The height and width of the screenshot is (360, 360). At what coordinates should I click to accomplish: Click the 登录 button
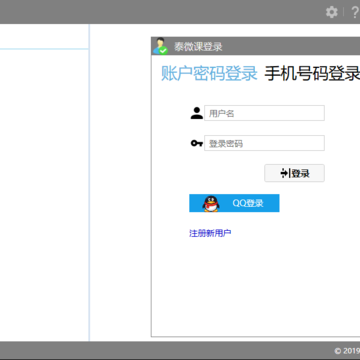point(294,173)
